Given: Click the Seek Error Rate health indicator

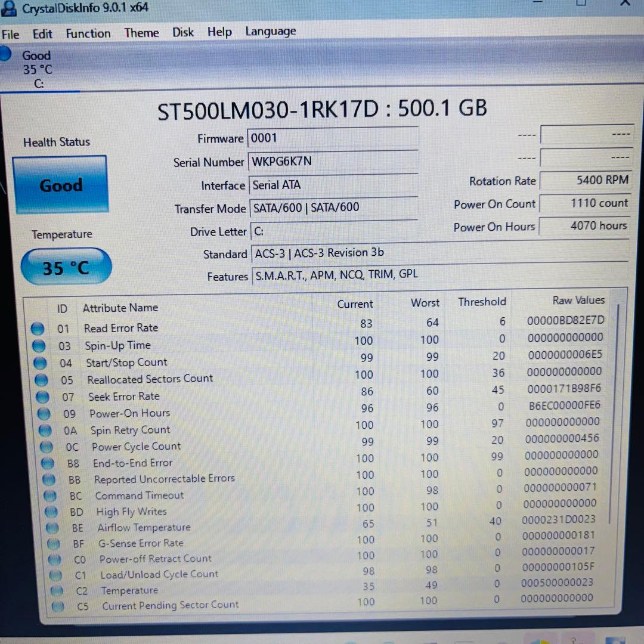Looking at the screenshot, I should click(42, 397).
